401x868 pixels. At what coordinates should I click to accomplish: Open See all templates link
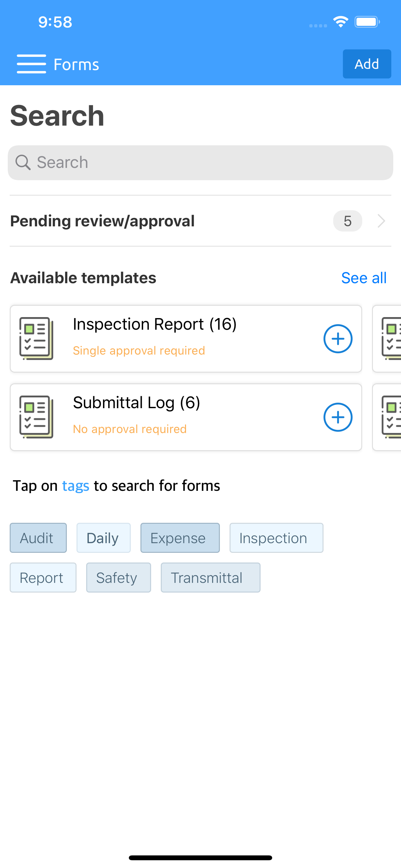pos(364,278)
